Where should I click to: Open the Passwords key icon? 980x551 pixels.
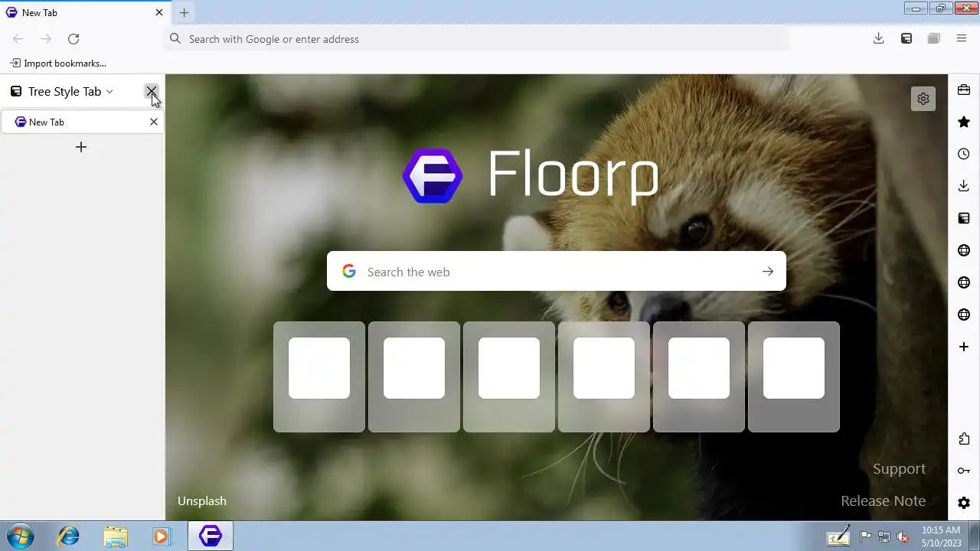click(964, 471)
